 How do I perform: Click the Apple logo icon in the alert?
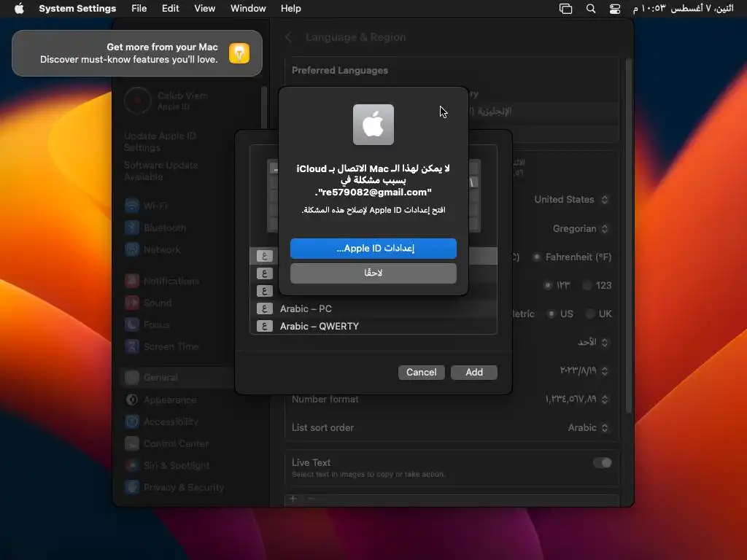(x=373, y=125)
